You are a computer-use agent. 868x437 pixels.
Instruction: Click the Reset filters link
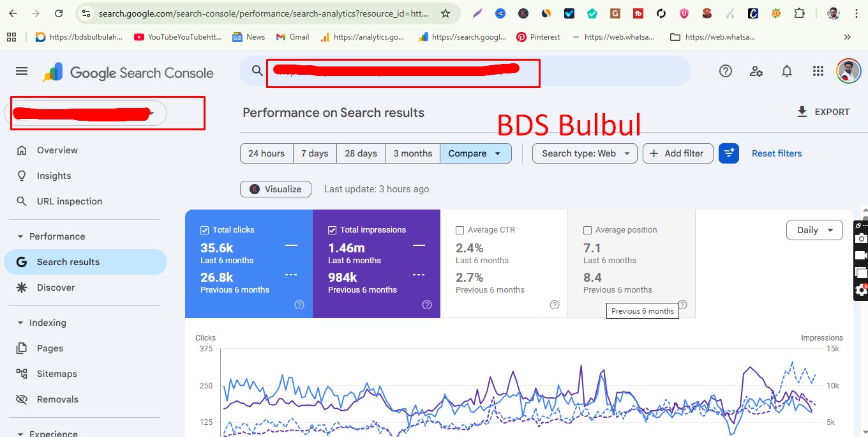(x=776, y=153)
